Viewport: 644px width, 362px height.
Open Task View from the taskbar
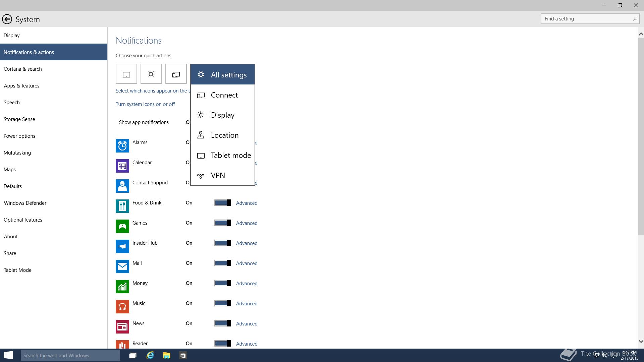point(133,355)
